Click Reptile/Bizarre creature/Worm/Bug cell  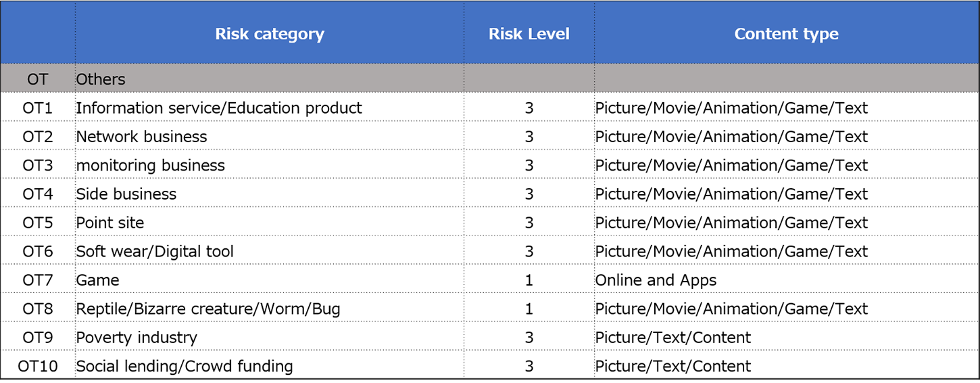208,309
